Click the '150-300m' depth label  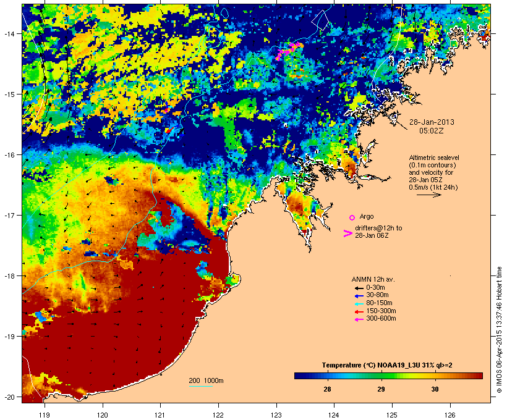click(x=381, y=311)
